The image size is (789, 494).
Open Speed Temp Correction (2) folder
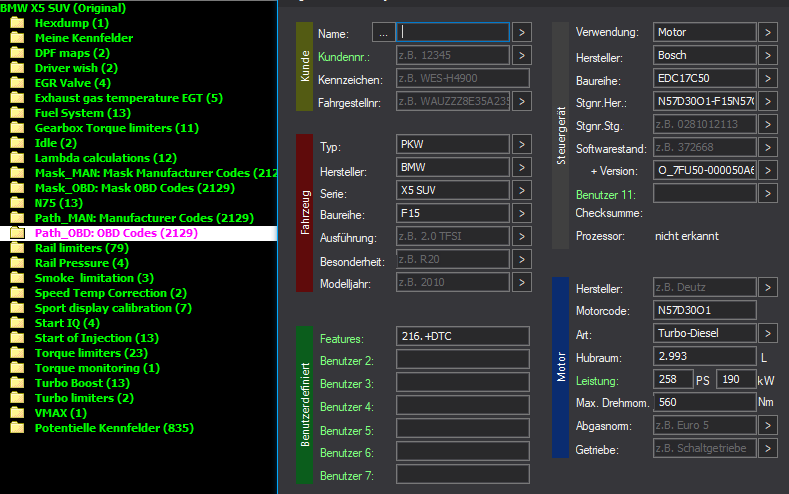111,293
